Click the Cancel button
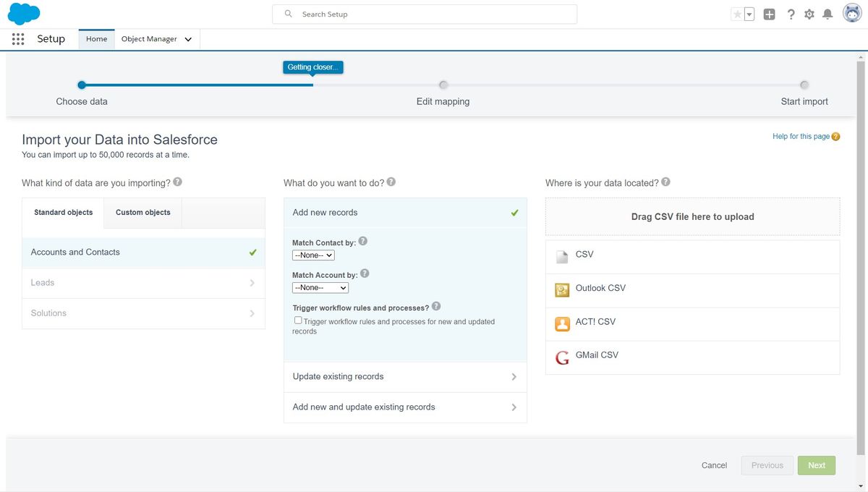The height and width of the screenshot is (492, 868). tap(714, 465)
